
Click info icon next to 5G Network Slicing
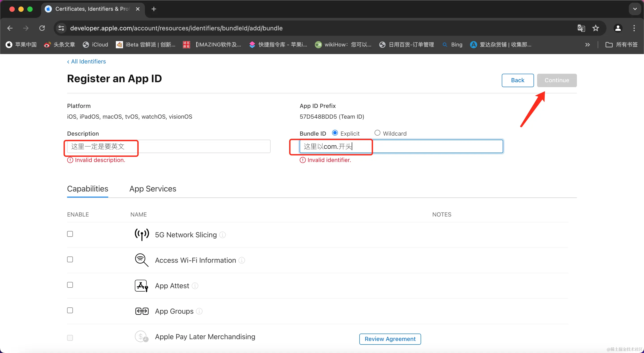pos(222,235)
